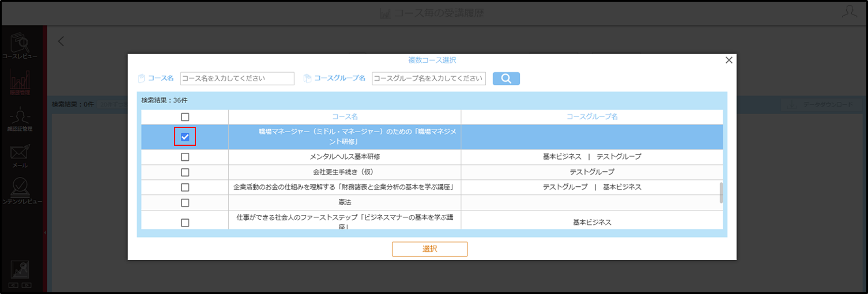Click the image thumbnail icon in the sidebar
This screenshot has height=294, width=868.
pyautogui.click(x=20, y=270)
